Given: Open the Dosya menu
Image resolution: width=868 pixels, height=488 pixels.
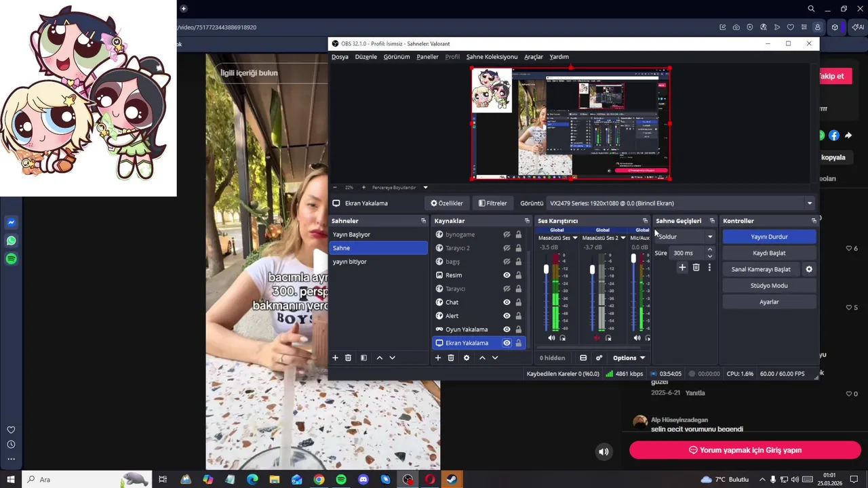Looking at the screenshot, I should pos(340,57).
